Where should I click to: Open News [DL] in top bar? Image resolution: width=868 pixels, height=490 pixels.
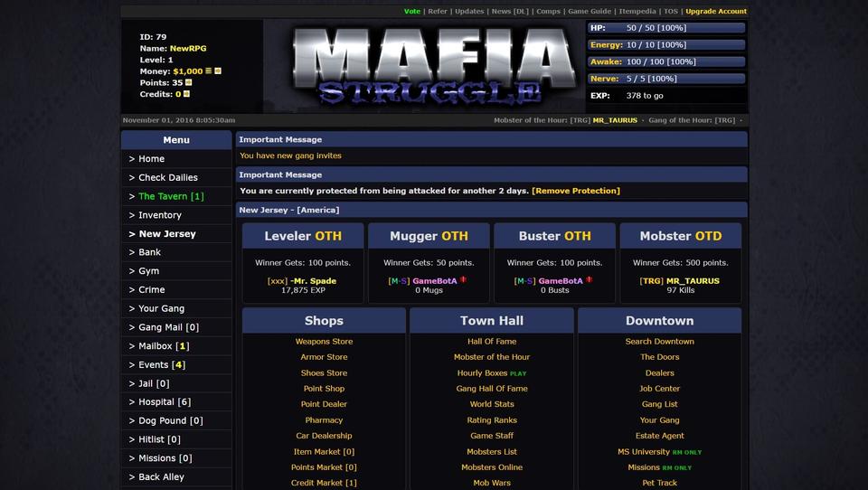(510, 11)
